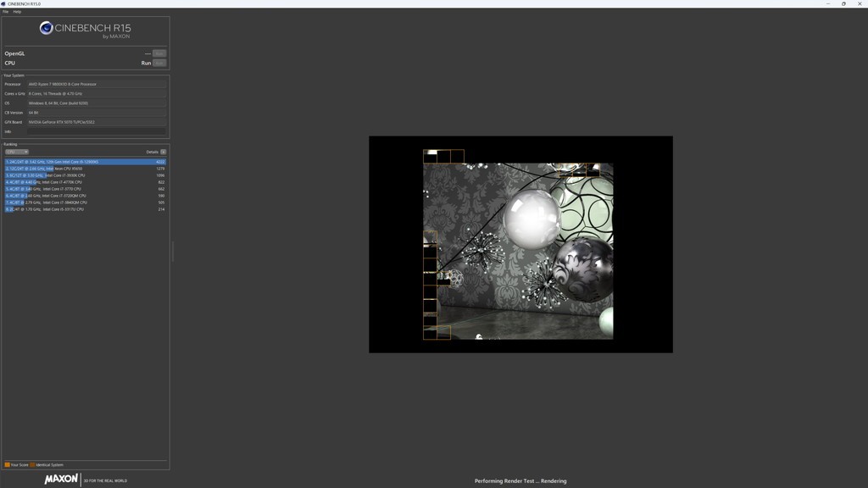Click the Identical System legend swatch
Viewport: 868px width, 488px height.
click(33, 465)
